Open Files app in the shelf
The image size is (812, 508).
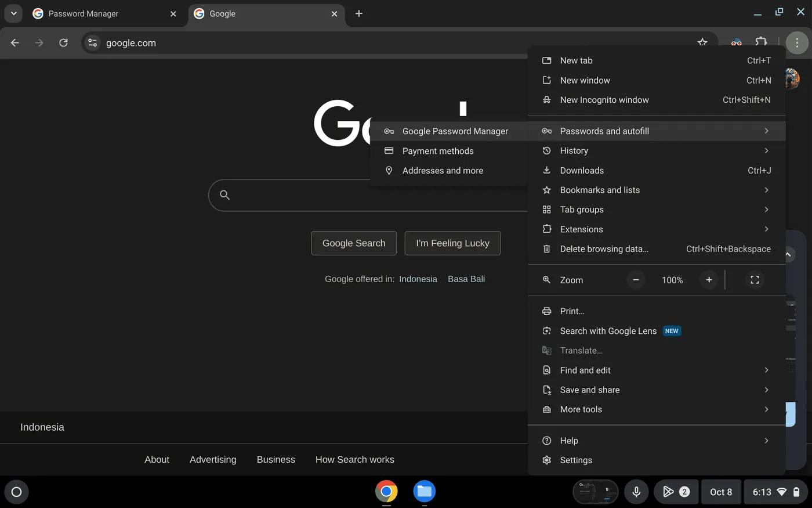click(425, 491)
